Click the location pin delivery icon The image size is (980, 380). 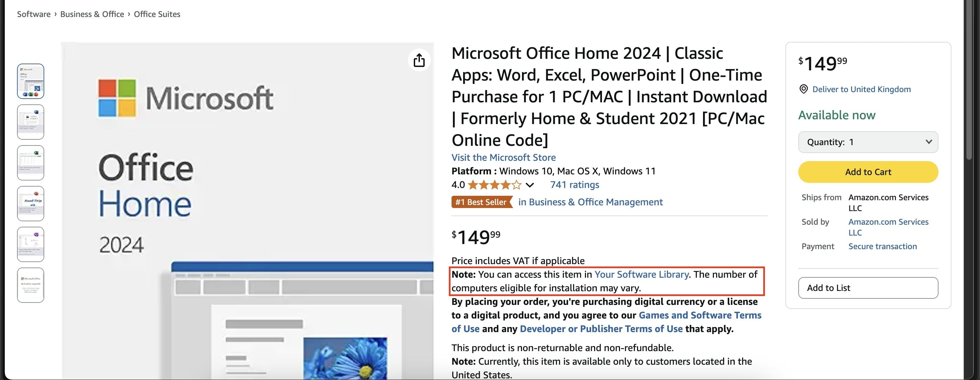[803, 89]
